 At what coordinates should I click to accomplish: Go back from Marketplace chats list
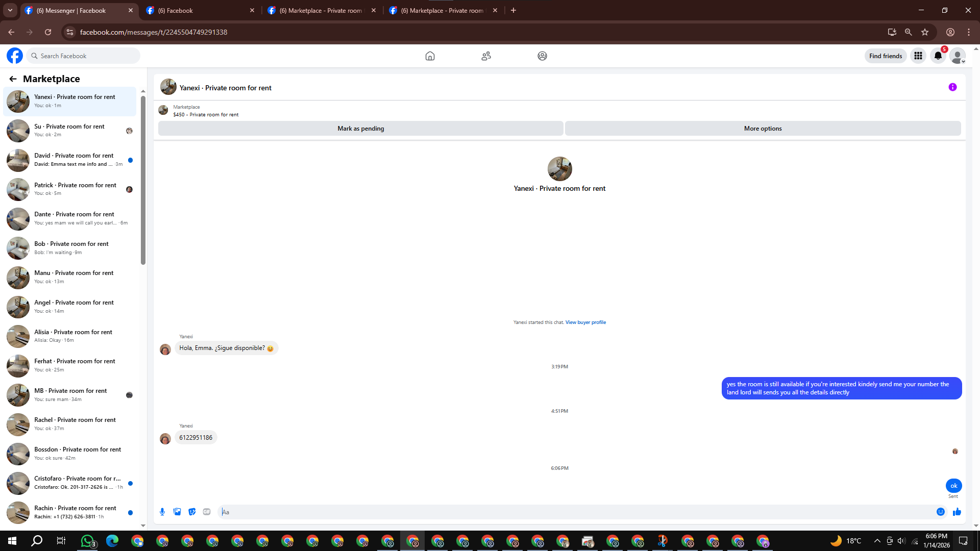[13, 79]
